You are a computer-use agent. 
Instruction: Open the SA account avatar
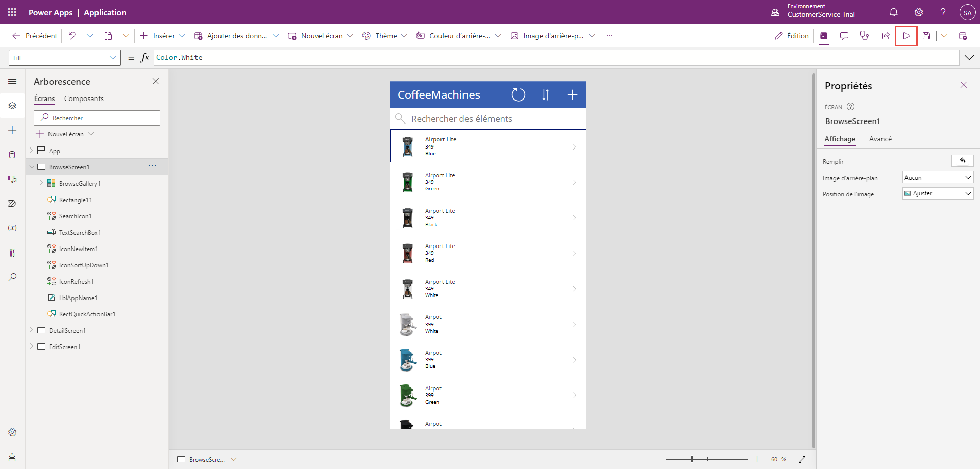967,13
